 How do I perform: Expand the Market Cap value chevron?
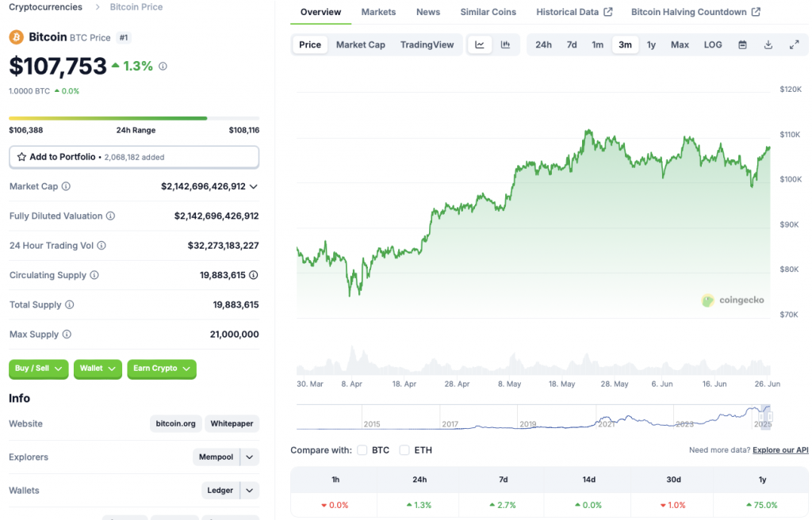[x=253, y=186]
